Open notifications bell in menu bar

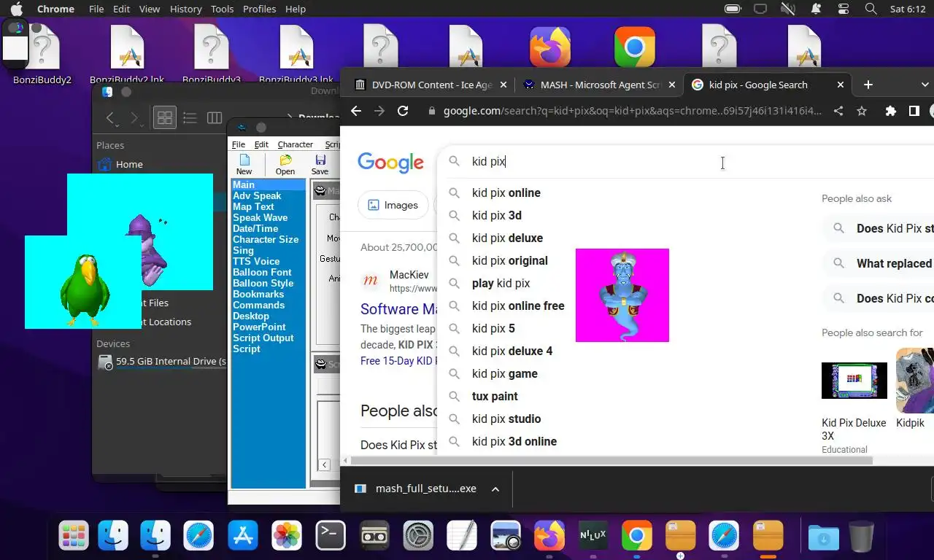click(x=817, y=9)
